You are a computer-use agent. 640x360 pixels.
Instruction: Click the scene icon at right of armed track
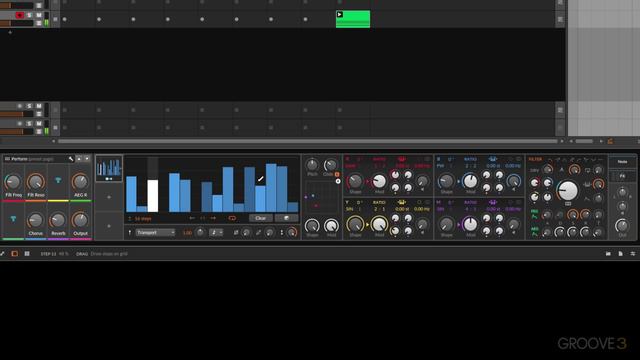coord(560,19)
